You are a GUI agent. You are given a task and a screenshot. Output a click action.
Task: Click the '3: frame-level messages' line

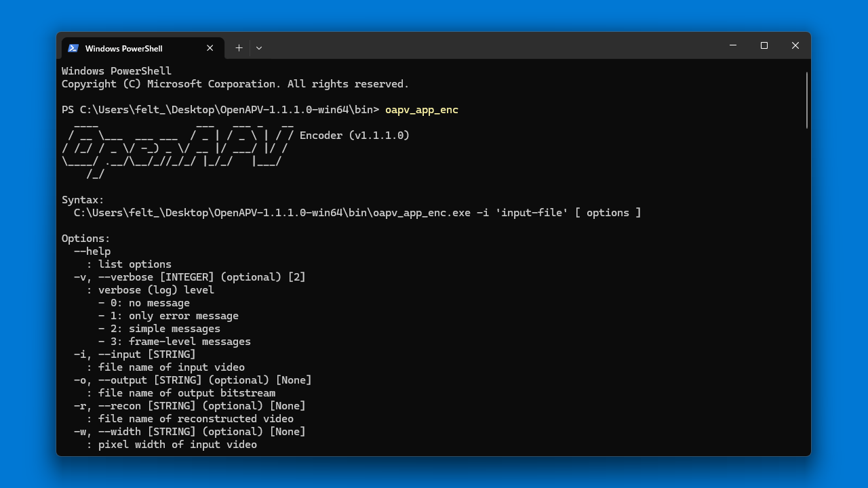tap(174, 342)
